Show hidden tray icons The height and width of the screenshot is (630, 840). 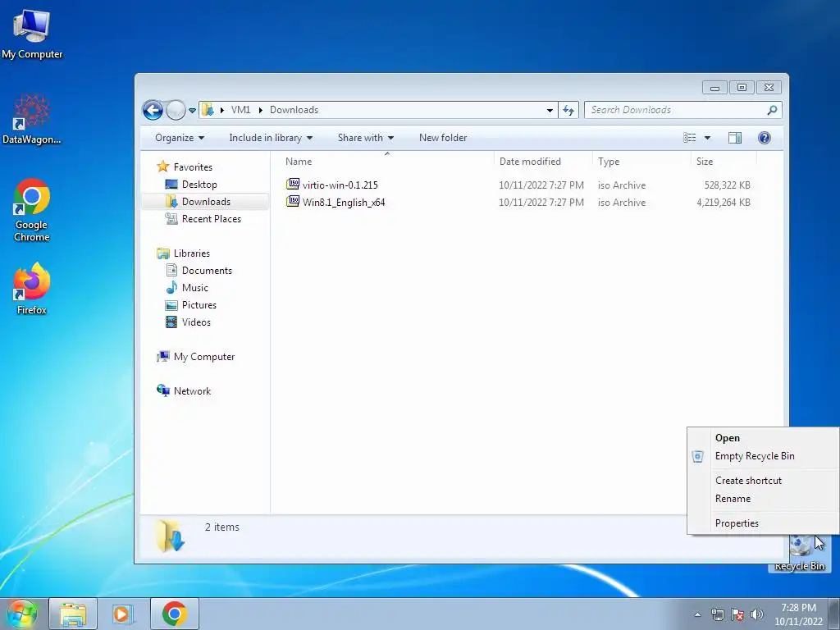point(697,614)
